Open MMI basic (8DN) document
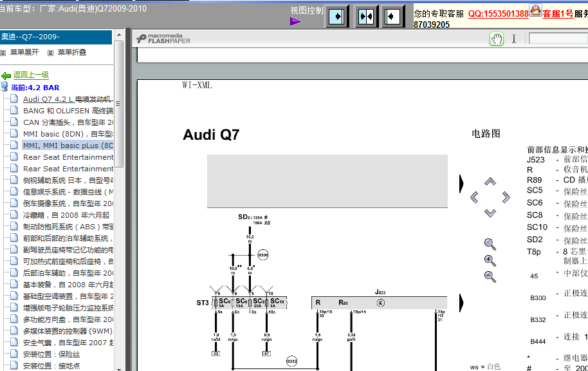 68,134
